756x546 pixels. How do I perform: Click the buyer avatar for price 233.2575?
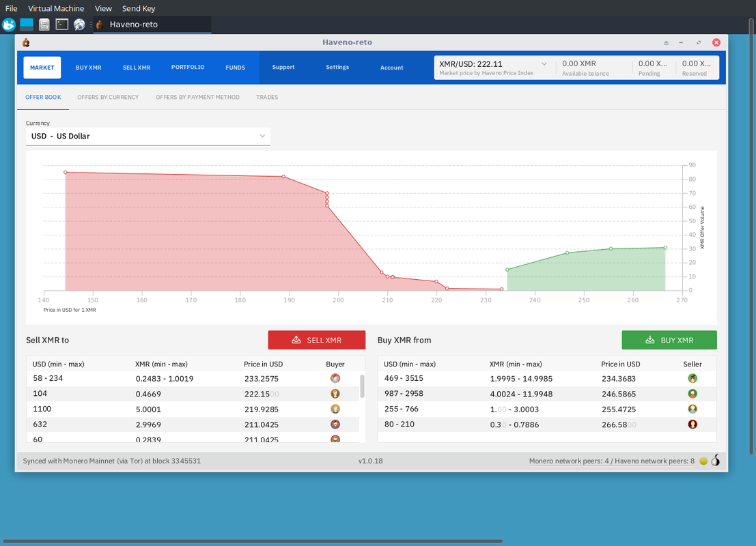(x=335, y=378)
